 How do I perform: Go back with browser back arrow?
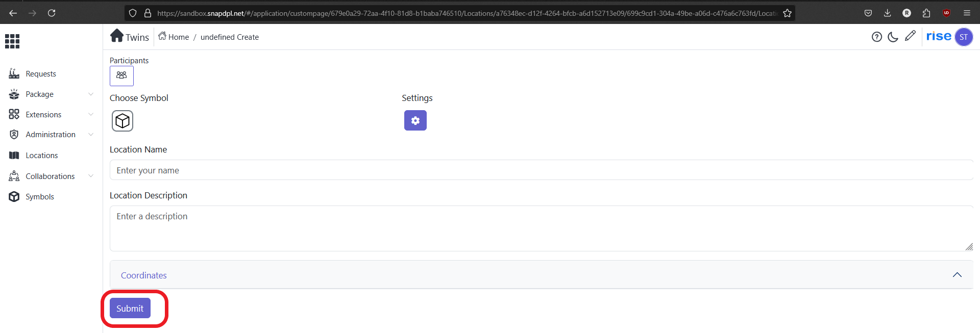pos(13,13)
